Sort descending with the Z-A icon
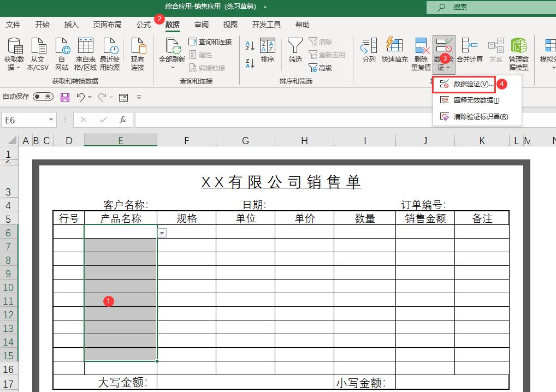Image resolution: width=556 pixels, height=392 pixels. click(x=250, y=63)
